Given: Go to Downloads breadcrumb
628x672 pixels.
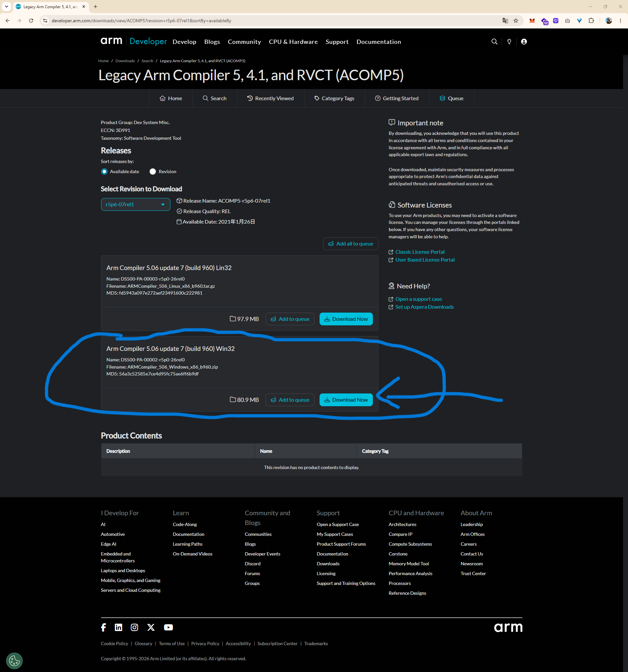Looking at the screenshot, I should [125, 61].
